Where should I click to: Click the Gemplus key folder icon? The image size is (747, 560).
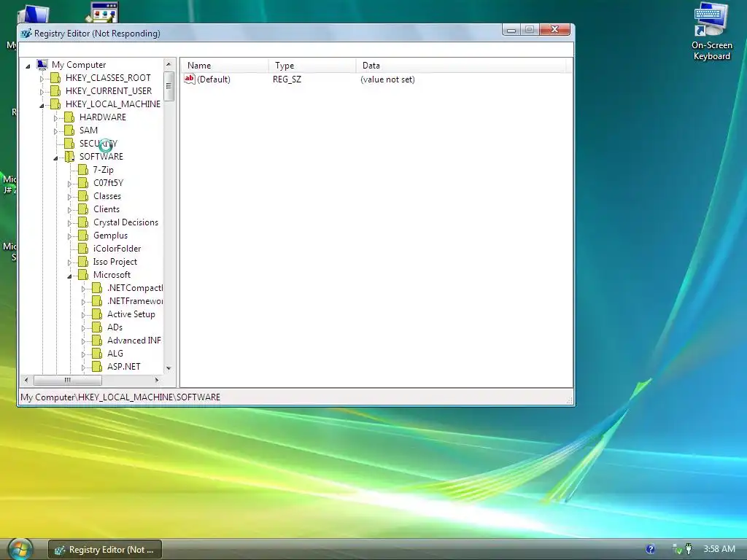pos(83,236)
